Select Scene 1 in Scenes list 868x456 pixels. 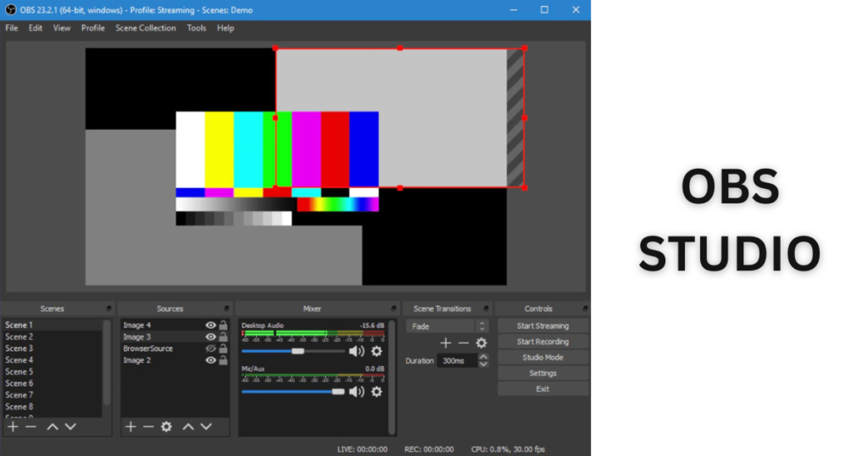pos(53,325)
